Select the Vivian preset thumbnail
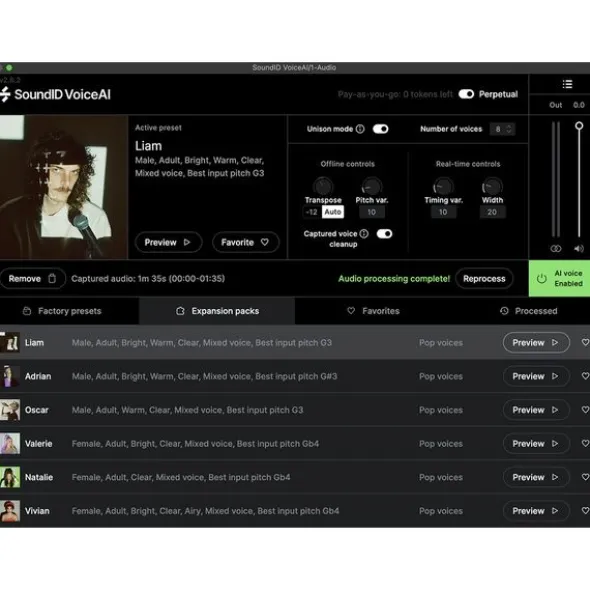The image size is (590, 591). click(x=10, y=511)
